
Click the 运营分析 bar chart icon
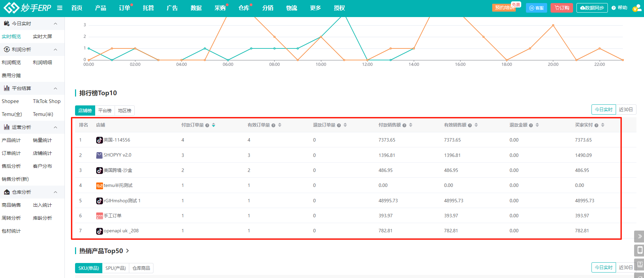click(6, 127)
